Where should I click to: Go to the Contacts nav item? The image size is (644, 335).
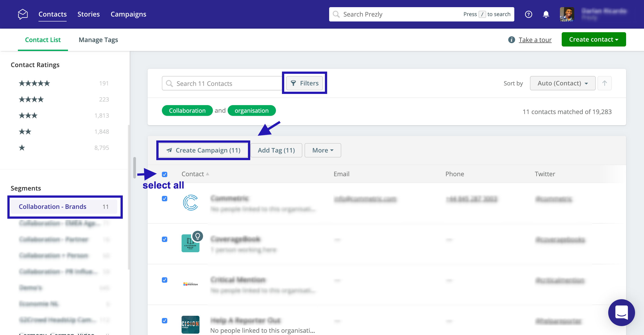pyautogui.click(x=53, y=14)
